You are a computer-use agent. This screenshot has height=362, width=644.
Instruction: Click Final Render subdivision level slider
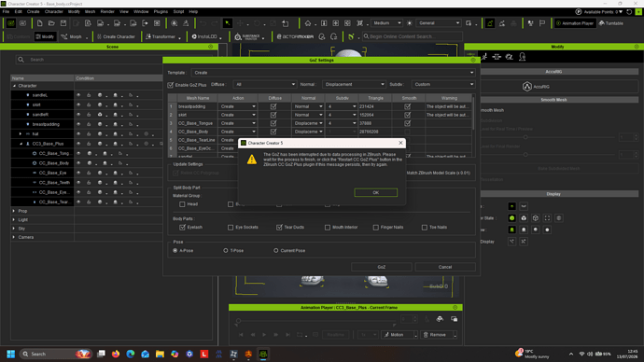click(525, 155)
